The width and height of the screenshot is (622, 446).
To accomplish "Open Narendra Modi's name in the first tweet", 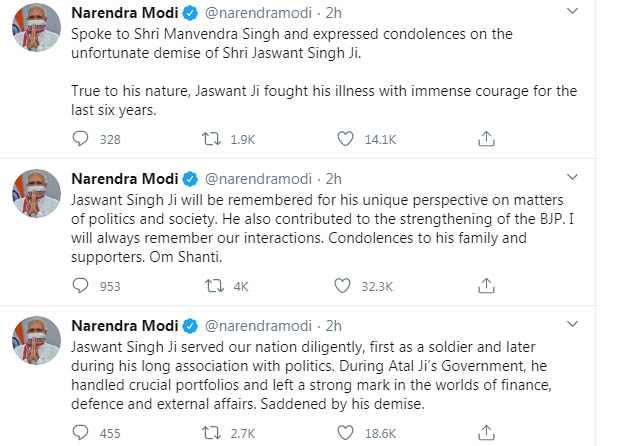I will tap(125, 13).
